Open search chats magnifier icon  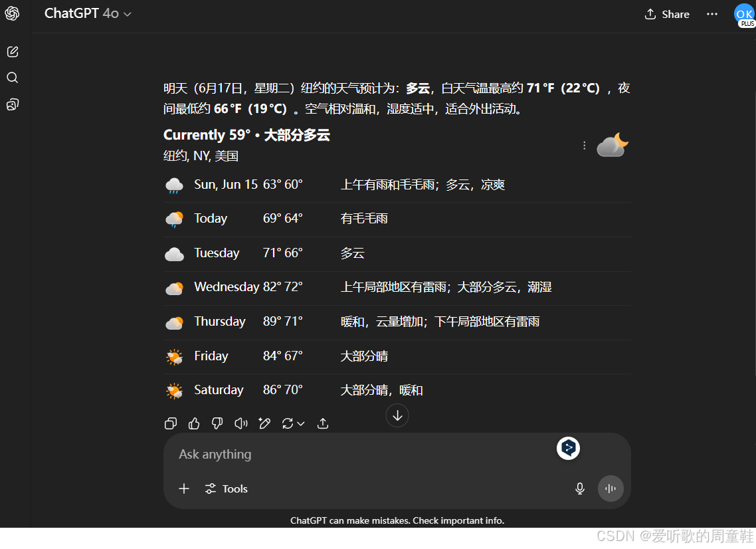13,78
